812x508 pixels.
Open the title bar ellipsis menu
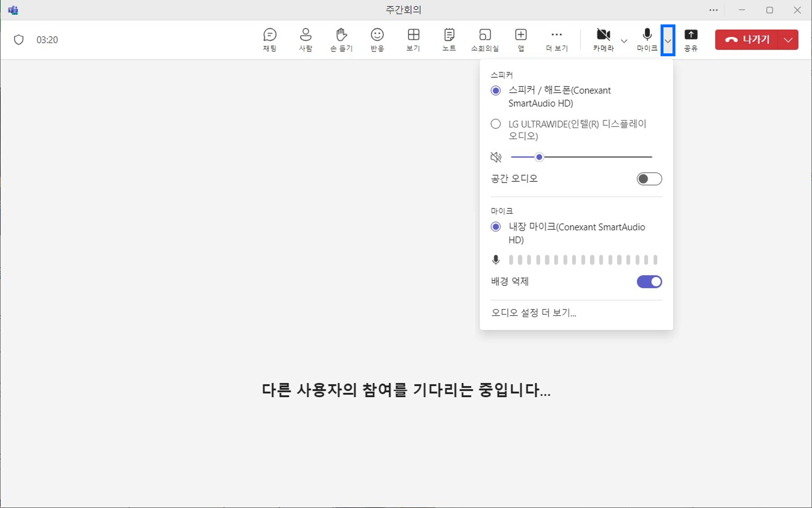(714, 10)
